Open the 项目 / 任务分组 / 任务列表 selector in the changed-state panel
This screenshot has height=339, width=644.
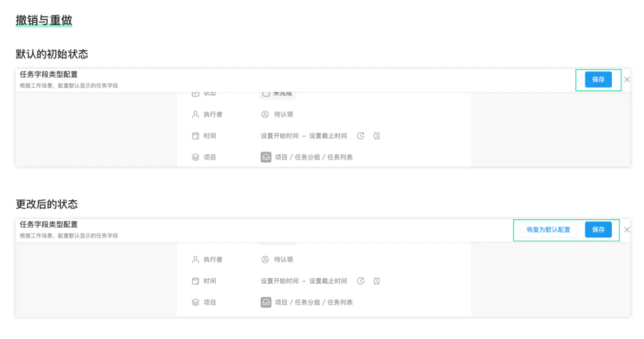(313, 302)
